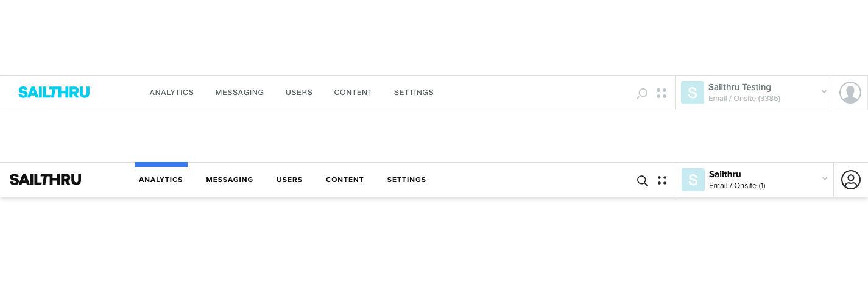The image size is (868, 285).
Task: Expand the Sailthru Testing account dropdown
Action: click(x=824, y=92)
